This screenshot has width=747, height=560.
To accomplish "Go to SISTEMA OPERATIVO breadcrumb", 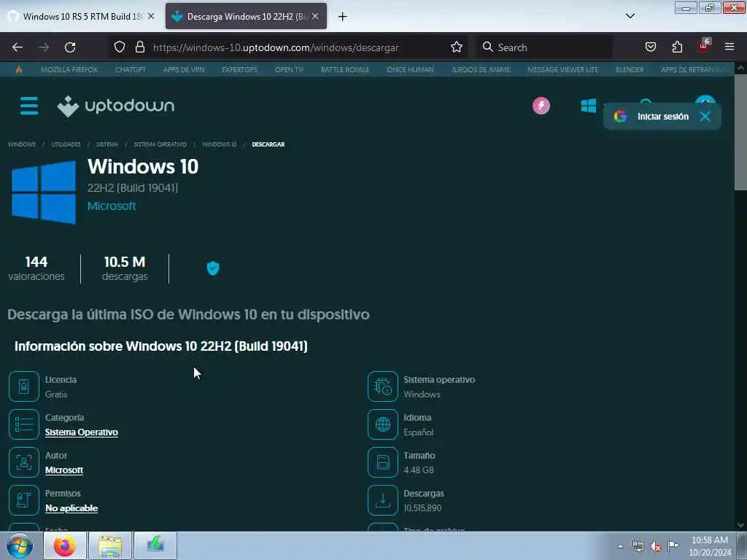I will pyautogui.click(x=160, y=144).
